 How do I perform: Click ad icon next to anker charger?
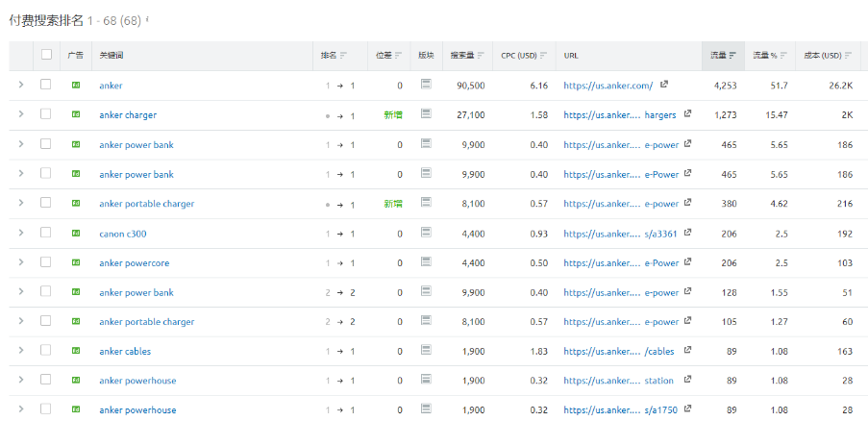pos(76,115)
